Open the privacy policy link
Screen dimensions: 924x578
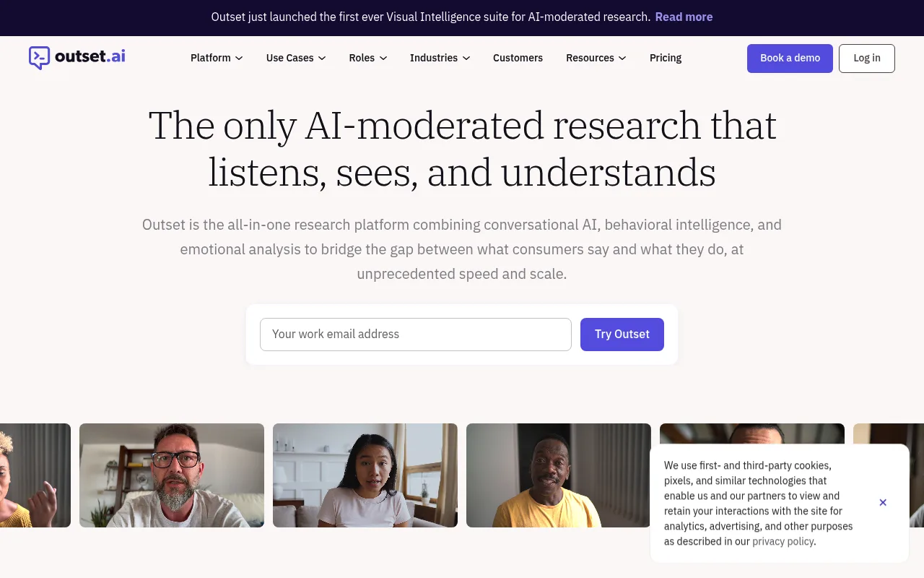[783, 541]
